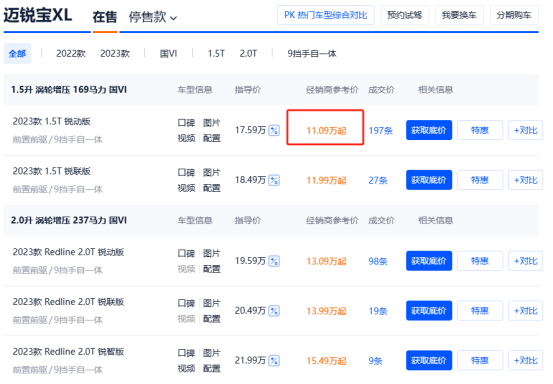View 27条 transaction prices

(378, 181)
